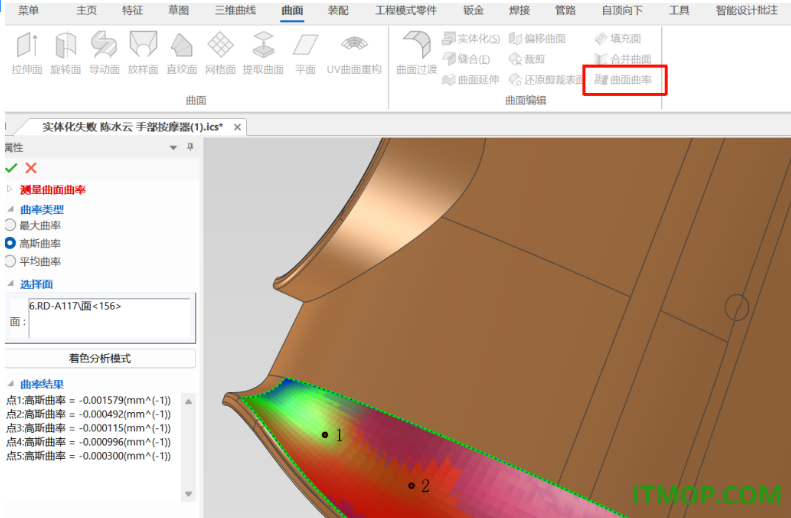The image size is (791, 518).
Task: Switch to the 曲面 ribbon tab
Action: [x=292, y=10]
